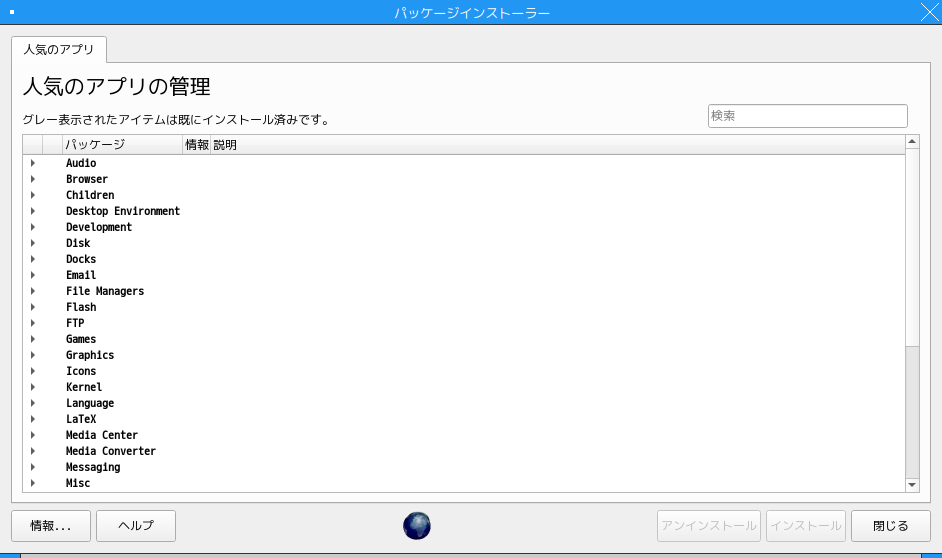Expand the Graphics category arrow
The height and width of the screenshot is (558, 942).
pos(32,355)
